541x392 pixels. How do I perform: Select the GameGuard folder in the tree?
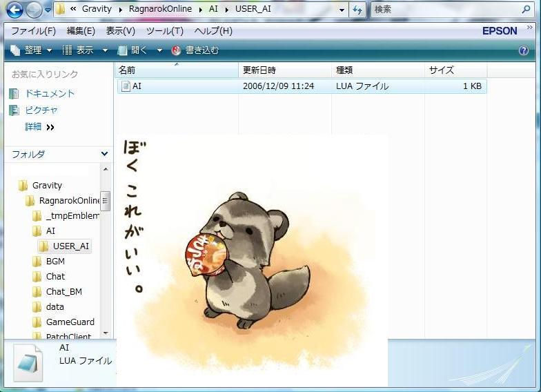[x=63, y=322]
